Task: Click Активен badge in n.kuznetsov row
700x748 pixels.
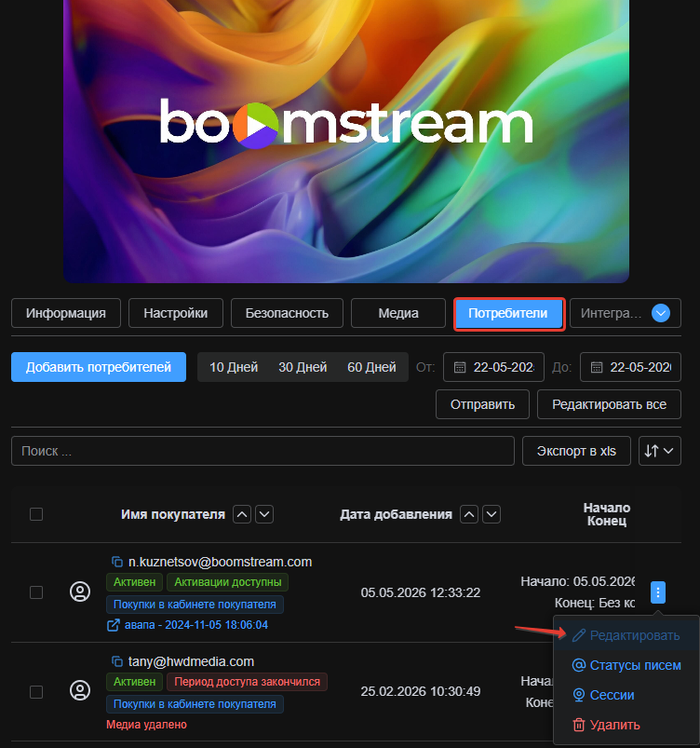Action: [134, 582]
